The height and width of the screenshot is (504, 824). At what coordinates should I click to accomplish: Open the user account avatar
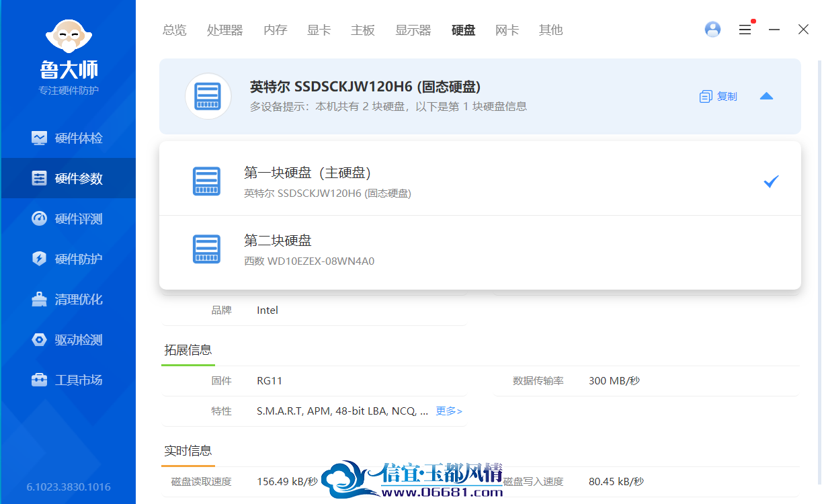tap(712, 30)
